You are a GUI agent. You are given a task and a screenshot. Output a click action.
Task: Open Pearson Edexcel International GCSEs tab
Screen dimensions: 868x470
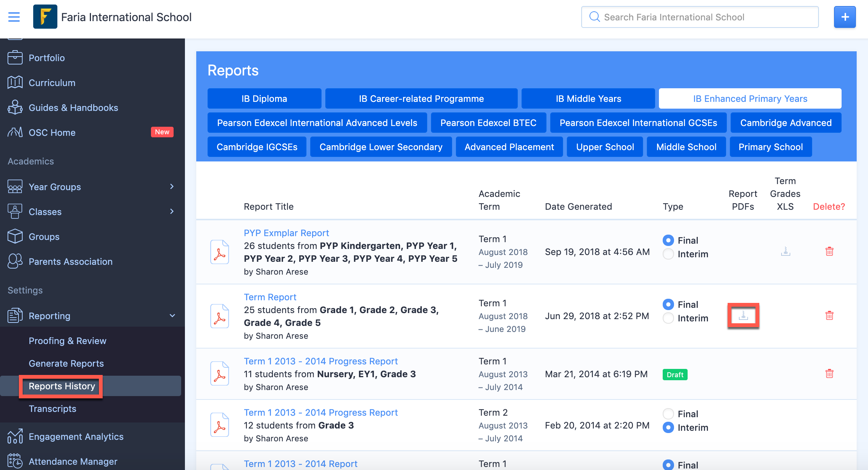638,123
